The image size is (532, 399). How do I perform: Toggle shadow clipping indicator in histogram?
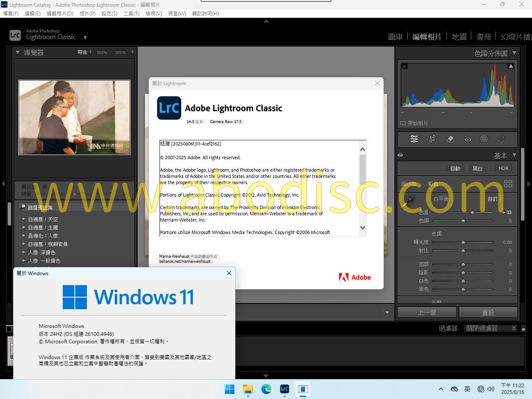point(404,66)
